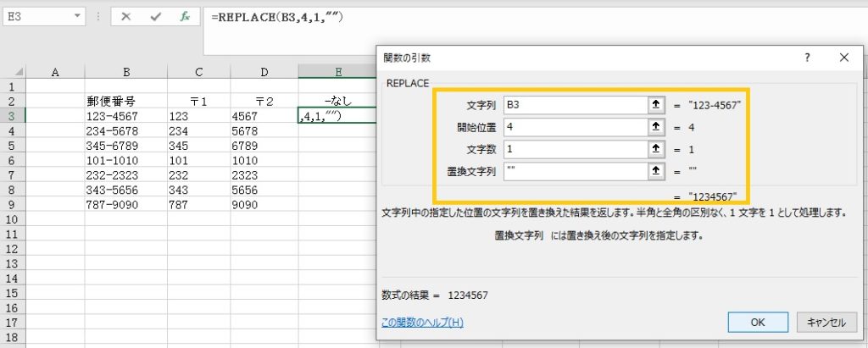Click into the 文字列 input field
This screenshot has height=348, width=868.
tap(574, 105)
